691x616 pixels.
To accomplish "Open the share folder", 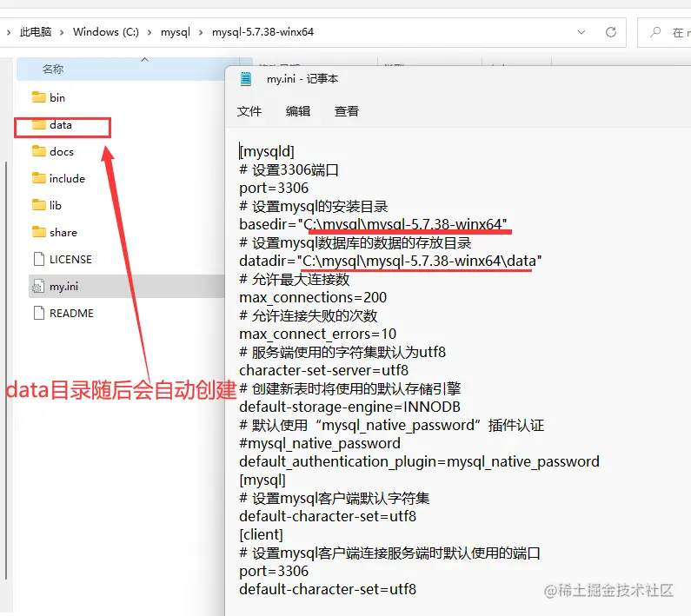I will point(55,232).
